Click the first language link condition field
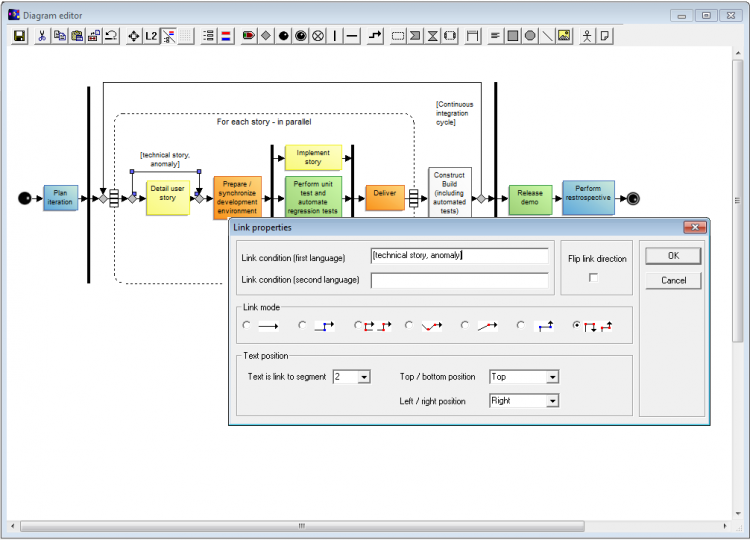This screenshot has height=540, width=750. 460,256
